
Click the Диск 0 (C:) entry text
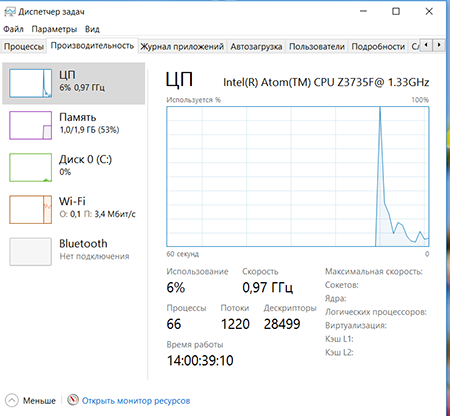click(x=85, y=165)
